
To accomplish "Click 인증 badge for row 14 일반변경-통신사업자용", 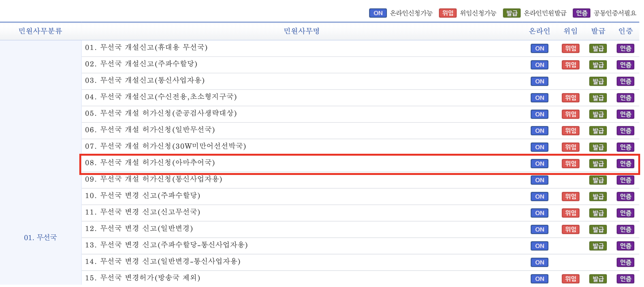I will click(x=625, y=262).
